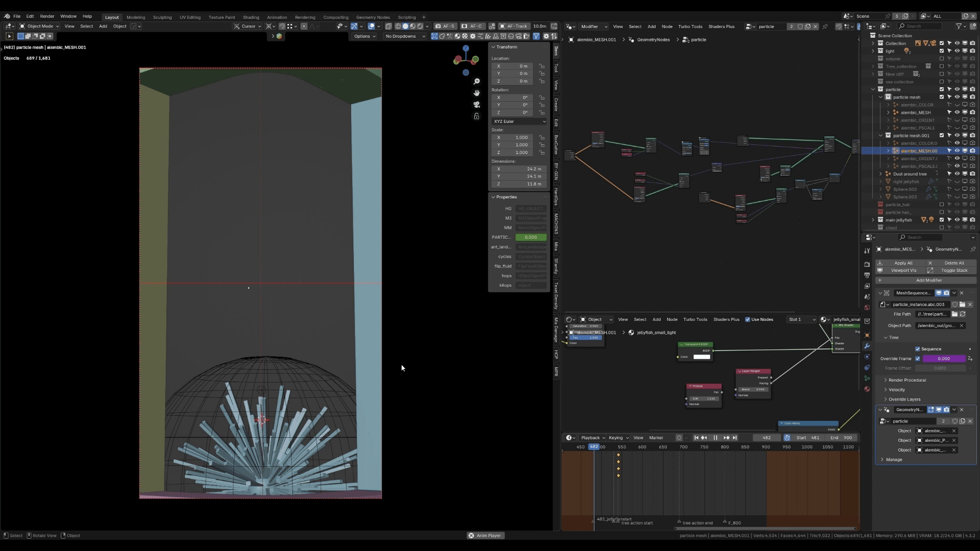This screenshot has width=980, height=551.
Task: Open the Modifiers wrench properties tab
Action: coord(867,346)
